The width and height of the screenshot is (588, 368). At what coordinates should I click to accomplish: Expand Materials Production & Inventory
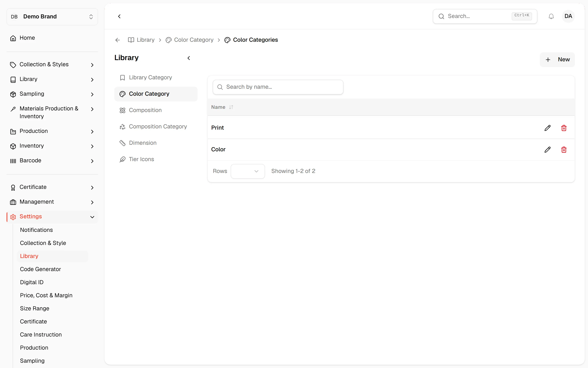pyautogui.click(x=52, y=112)
